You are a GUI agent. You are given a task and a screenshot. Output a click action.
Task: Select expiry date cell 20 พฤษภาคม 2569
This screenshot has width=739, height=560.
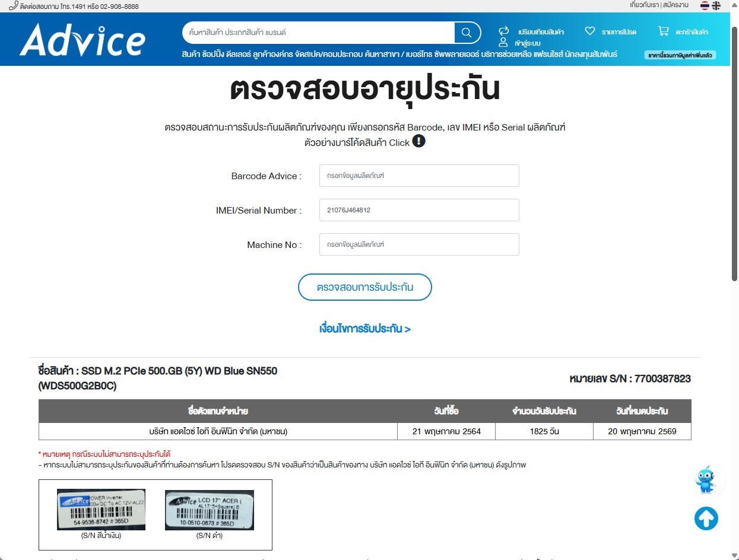coord(642,431)
